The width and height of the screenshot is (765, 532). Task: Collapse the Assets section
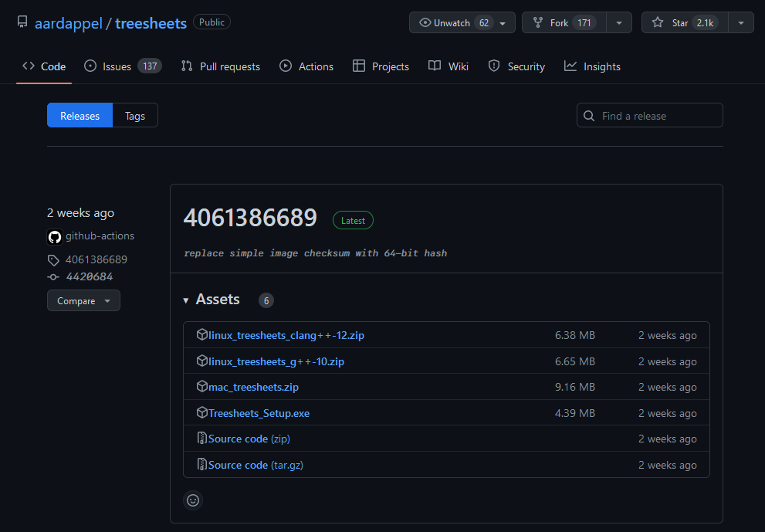tap(212, 300)
